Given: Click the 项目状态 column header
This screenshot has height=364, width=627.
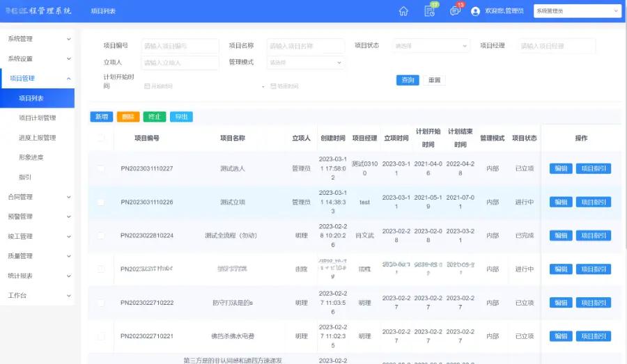Looking at the screenshot, I should click(524, 138).
